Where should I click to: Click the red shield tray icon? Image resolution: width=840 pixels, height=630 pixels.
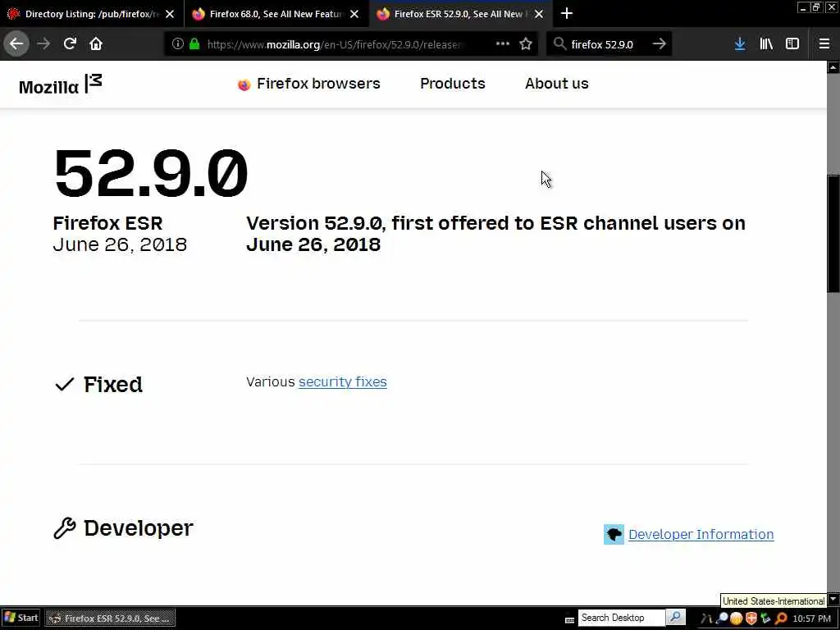tap(751, 619)
